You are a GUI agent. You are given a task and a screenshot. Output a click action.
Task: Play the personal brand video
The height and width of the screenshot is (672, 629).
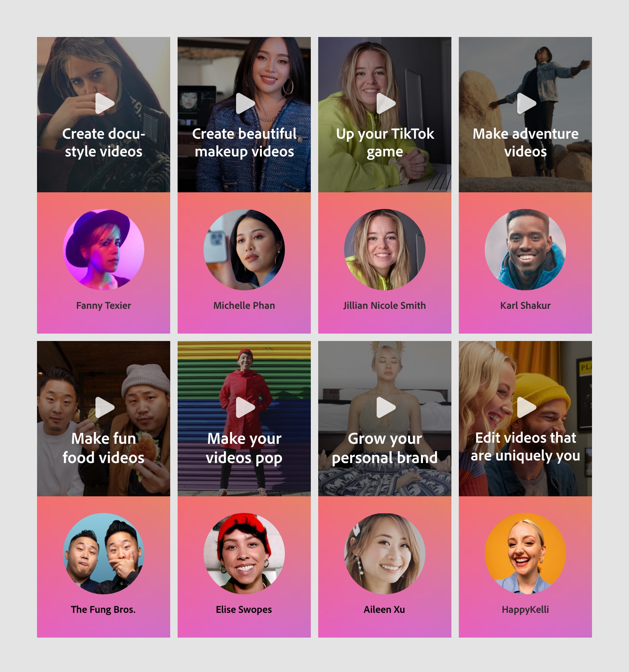coord(386,407)
